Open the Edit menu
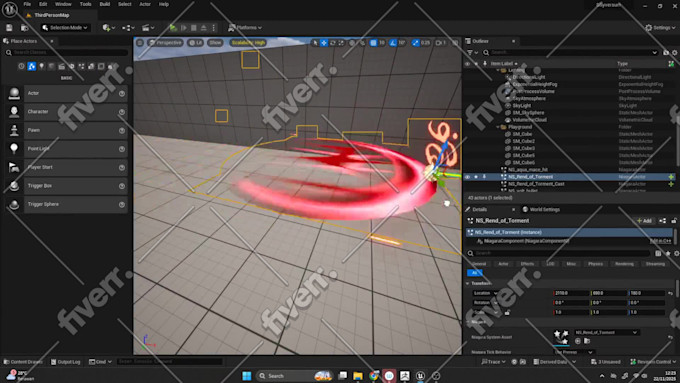The image size is (680, 383). click(43, 4)
